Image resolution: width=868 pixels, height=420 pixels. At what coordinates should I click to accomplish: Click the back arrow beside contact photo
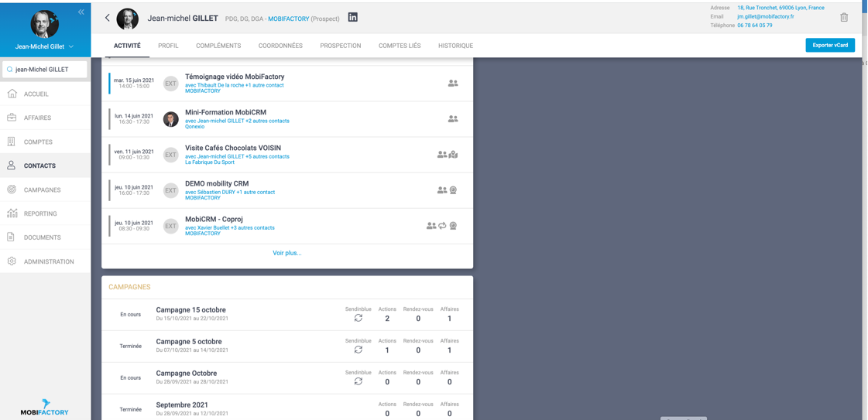(108, 18)
